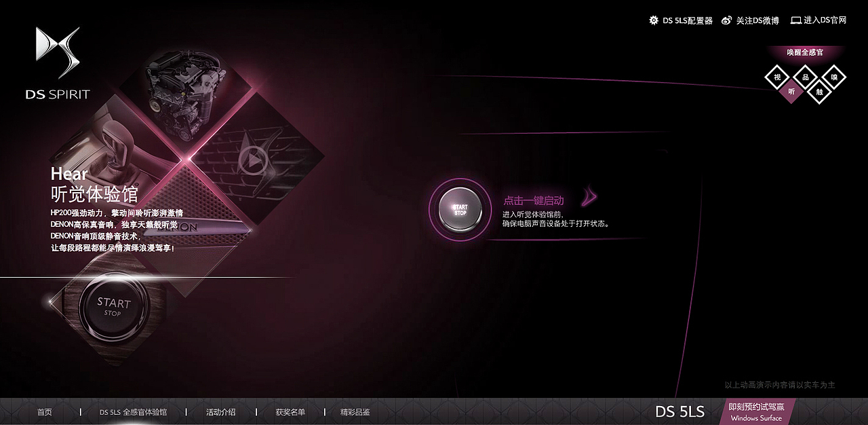
Task: Click the HP200强劲动力 description line
Action: (117, 213)
